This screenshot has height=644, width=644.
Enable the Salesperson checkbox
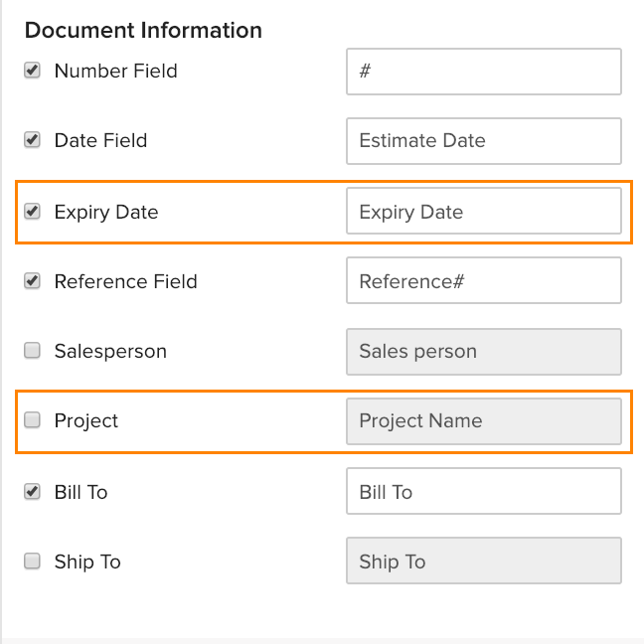33,351
